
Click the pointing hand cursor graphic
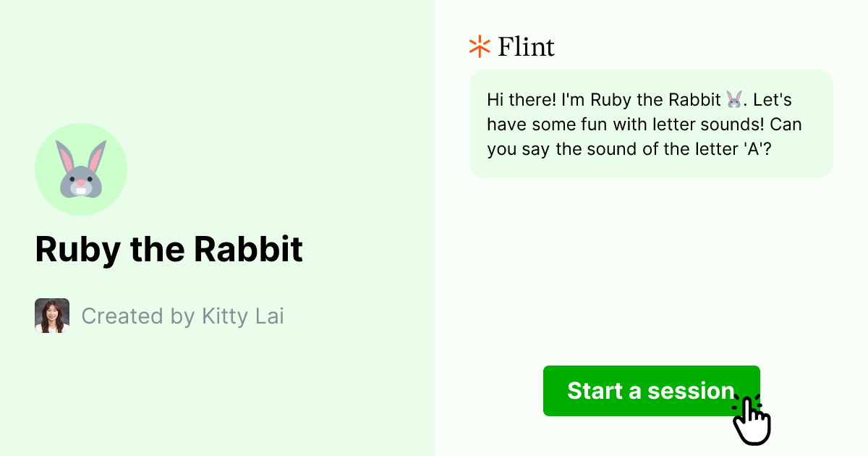point(752,418)
